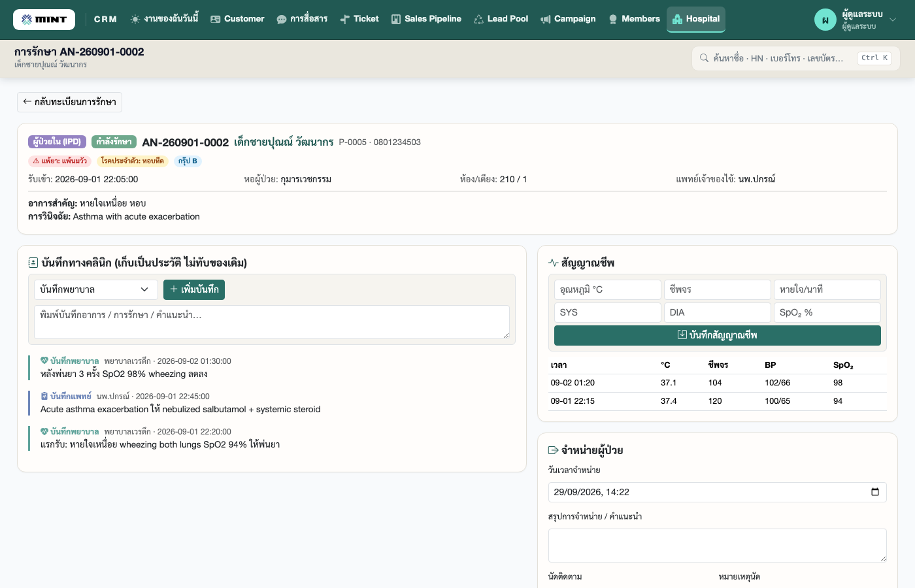Click the สรุปการจำหน่าย text area

[x=717, y=546]
